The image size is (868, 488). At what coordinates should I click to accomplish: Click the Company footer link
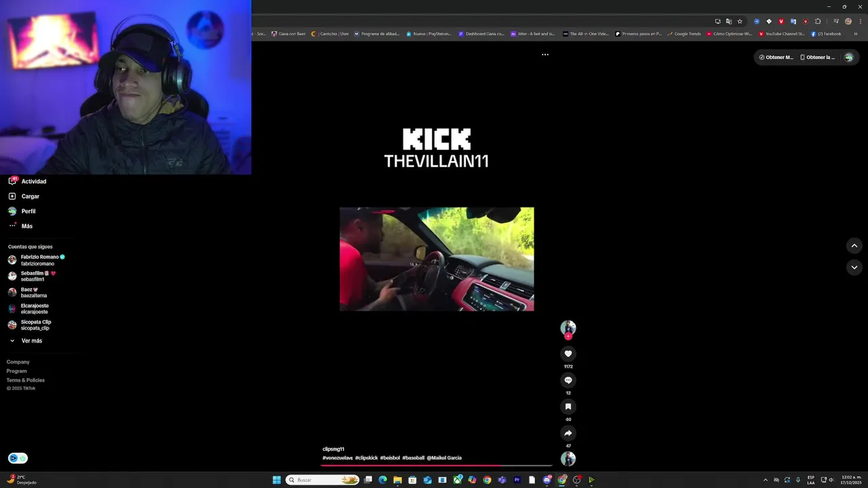(18, 362)
